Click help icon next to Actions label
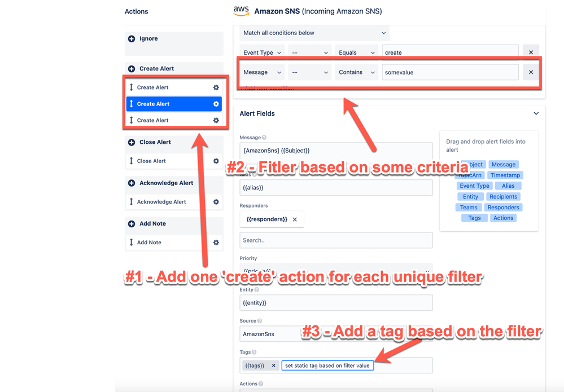 coord(261,384)
